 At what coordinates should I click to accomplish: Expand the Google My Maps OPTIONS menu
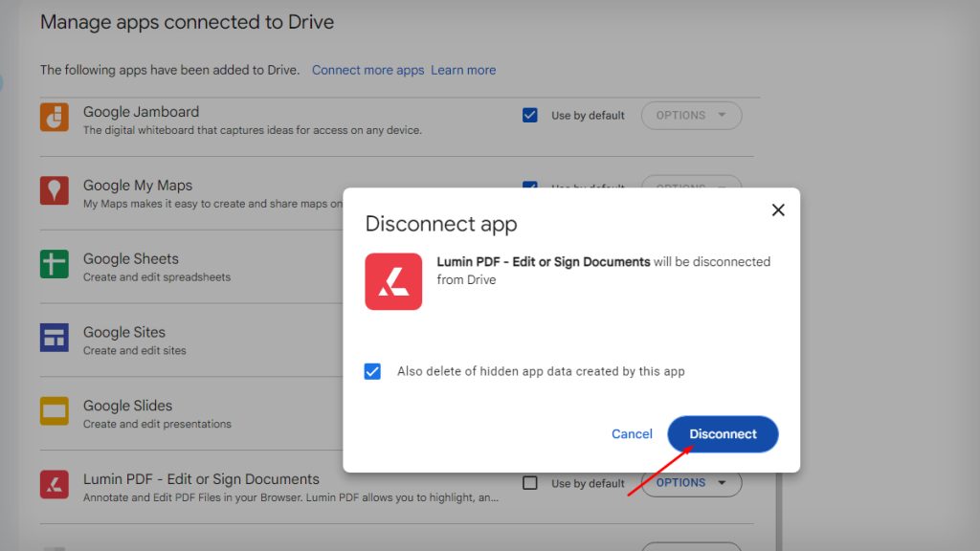pos(691,187)
